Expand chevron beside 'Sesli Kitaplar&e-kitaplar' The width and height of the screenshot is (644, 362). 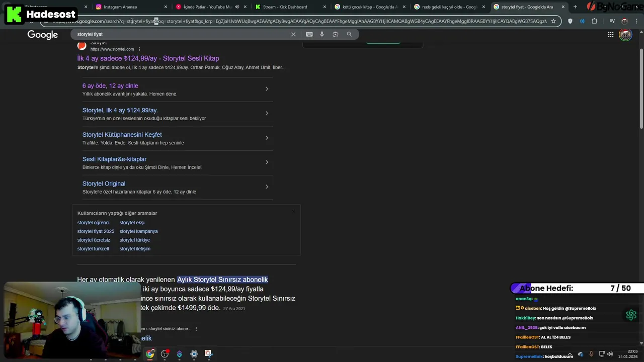[267, 162]
